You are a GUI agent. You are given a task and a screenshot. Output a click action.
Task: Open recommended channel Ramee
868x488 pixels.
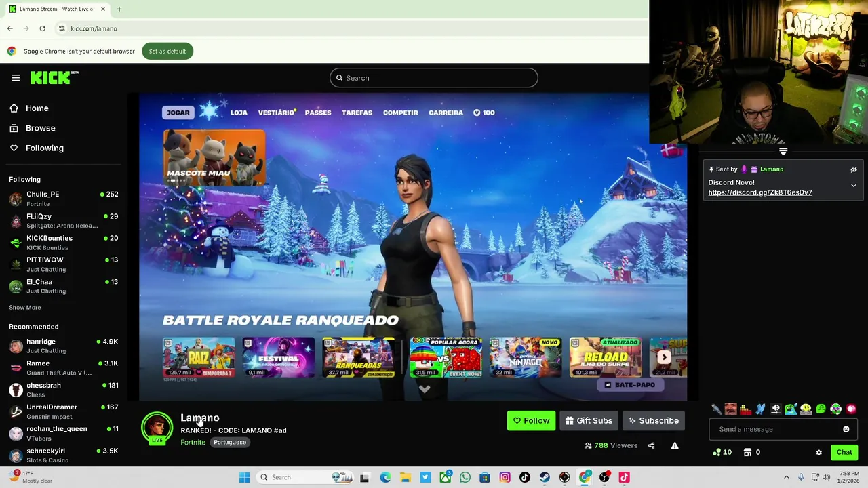tap(64, 367)
